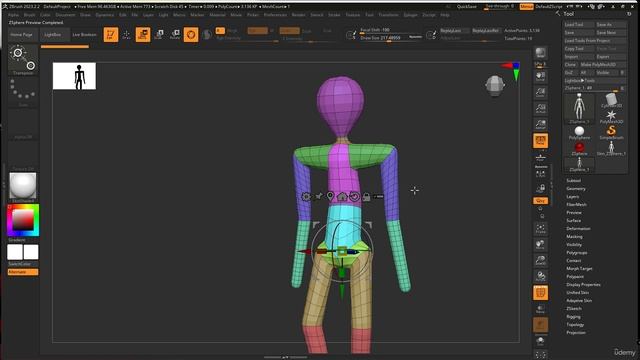Expand the Polygroups section

tap(577, 253)
